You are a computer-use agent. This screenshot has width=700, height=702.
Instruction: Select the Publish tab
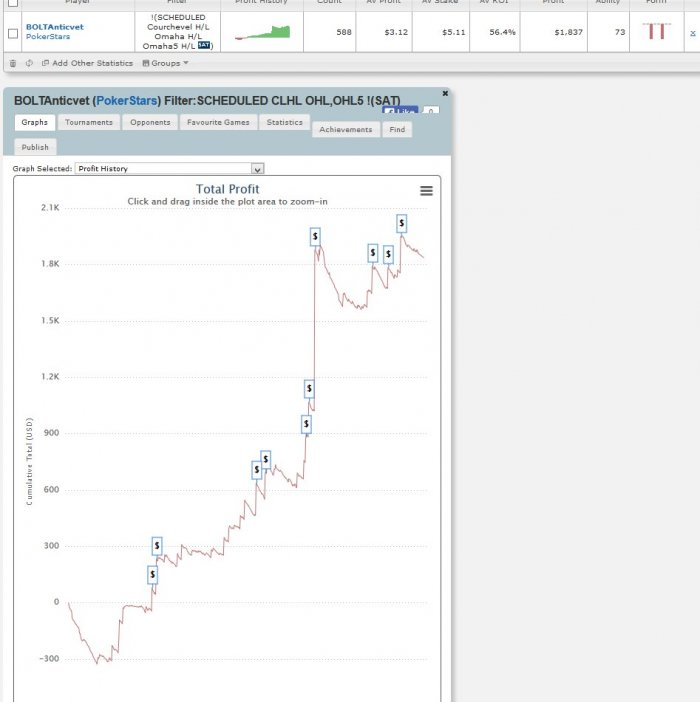tap(35, 147)
